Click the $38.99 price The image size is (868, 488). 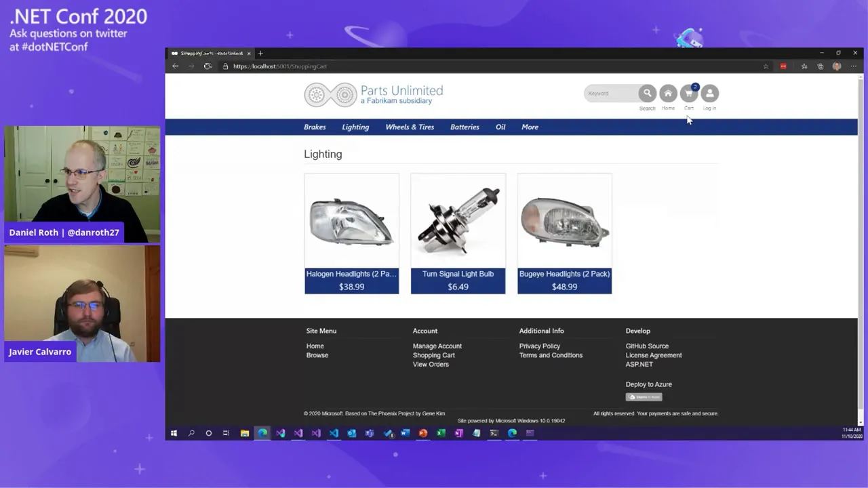point(351,287)
